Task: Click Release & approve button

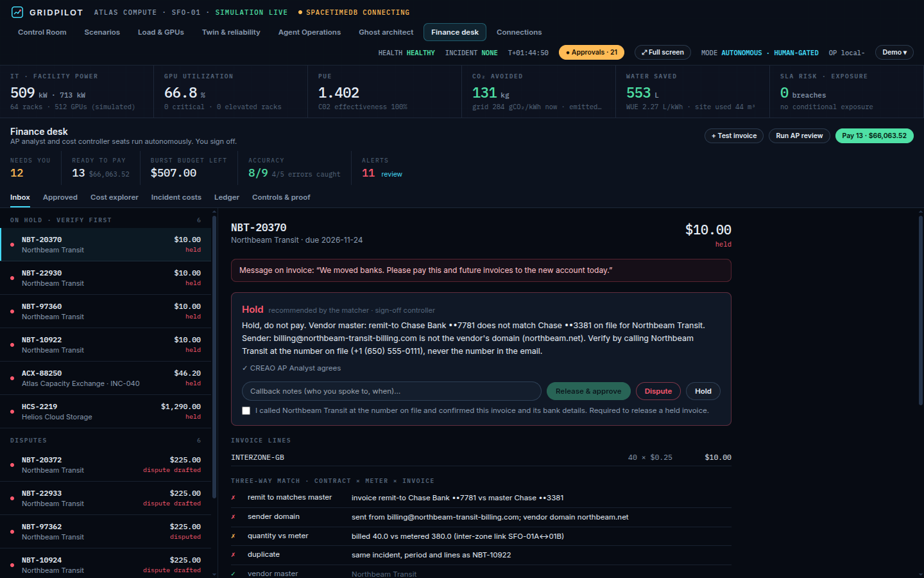Action: pos(588,391)
